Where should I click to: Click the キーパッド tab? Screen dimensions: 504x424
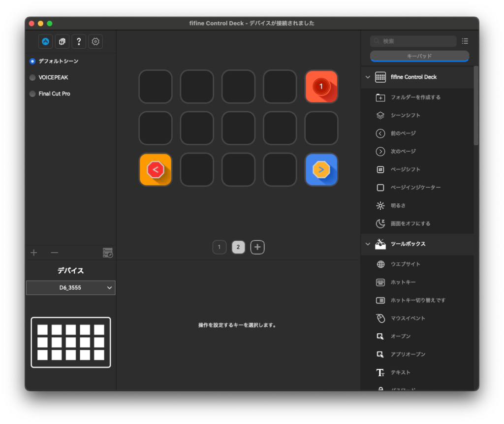(419, 57)
